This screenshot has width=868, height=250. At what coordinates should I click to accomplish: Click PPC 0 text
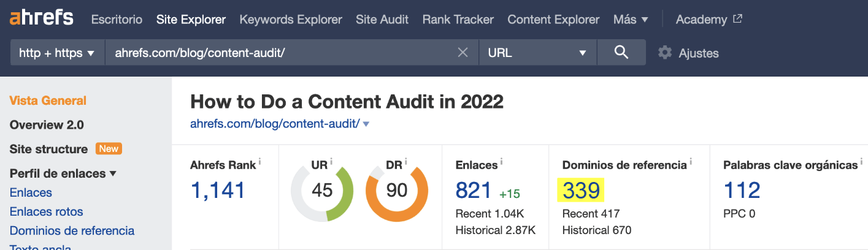click(740, 214)
